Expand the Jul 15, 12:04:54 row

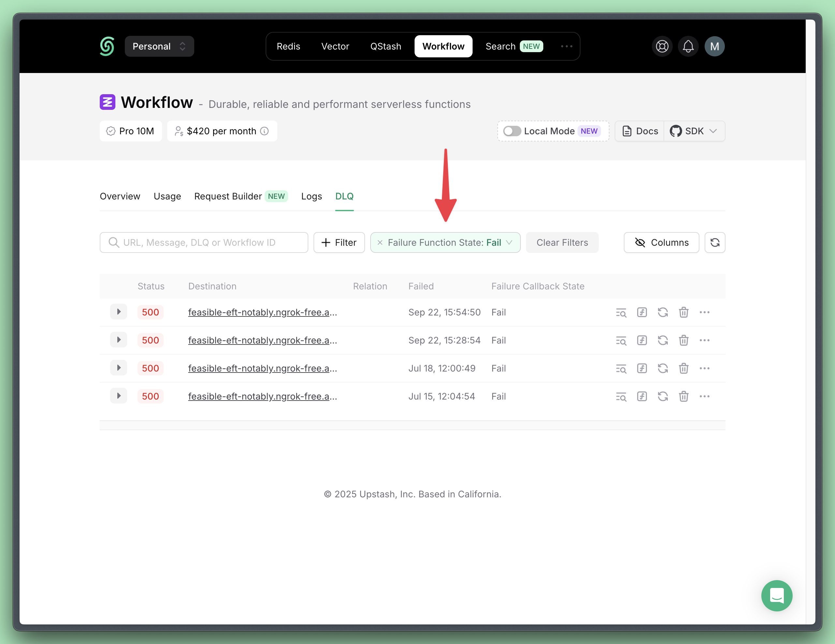(119, 396)
